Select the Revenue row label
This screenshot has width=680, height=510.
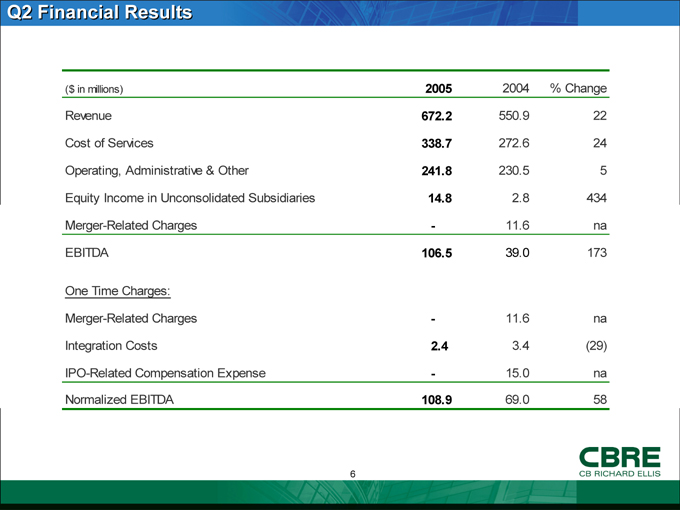click(x=88, y=116)
